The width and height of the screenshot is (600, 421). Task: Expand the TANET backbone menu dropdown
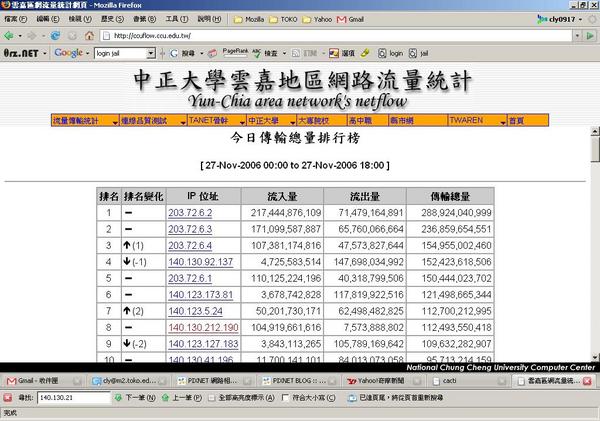tap(242, 122)
